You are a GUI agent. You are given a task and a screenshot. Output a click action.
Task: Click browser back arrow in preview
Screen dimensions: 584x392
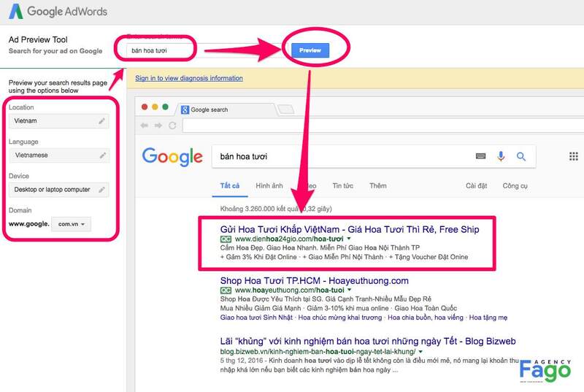point(144,126)
